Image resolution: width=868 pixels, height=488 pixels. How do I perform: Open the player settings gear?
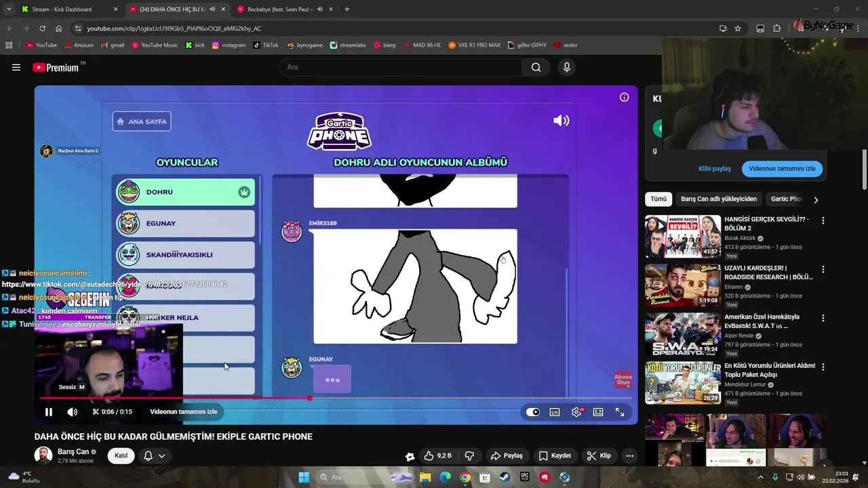576,412
